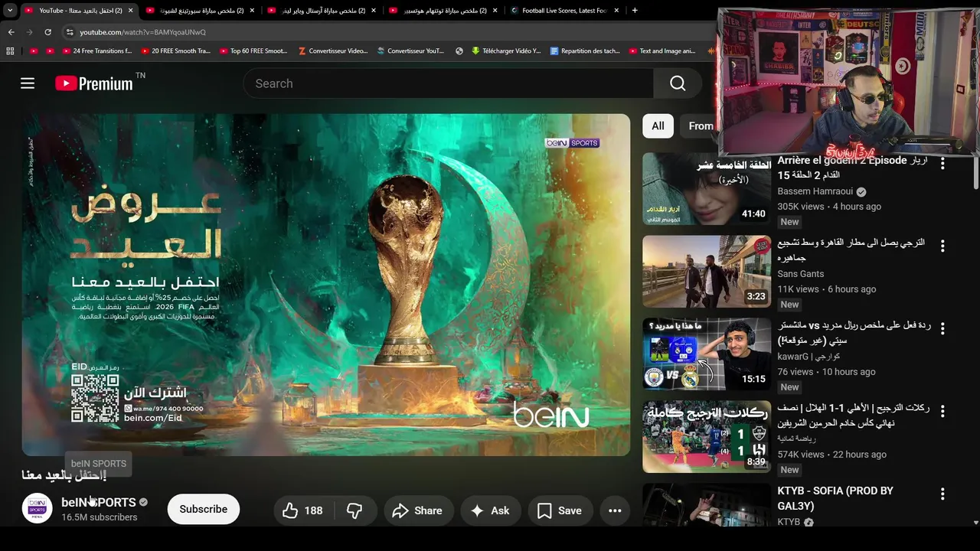980x551 pixels.
Task: Open the Sans Gants video thumbnail
Action: coord(707,271)
